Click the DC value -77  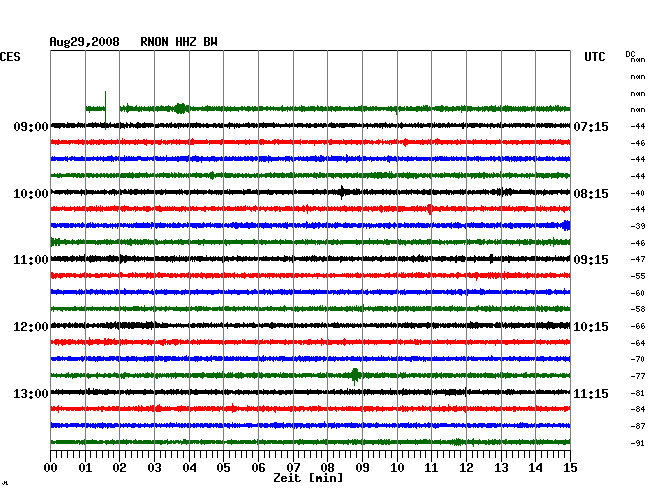tap(638, 376)
